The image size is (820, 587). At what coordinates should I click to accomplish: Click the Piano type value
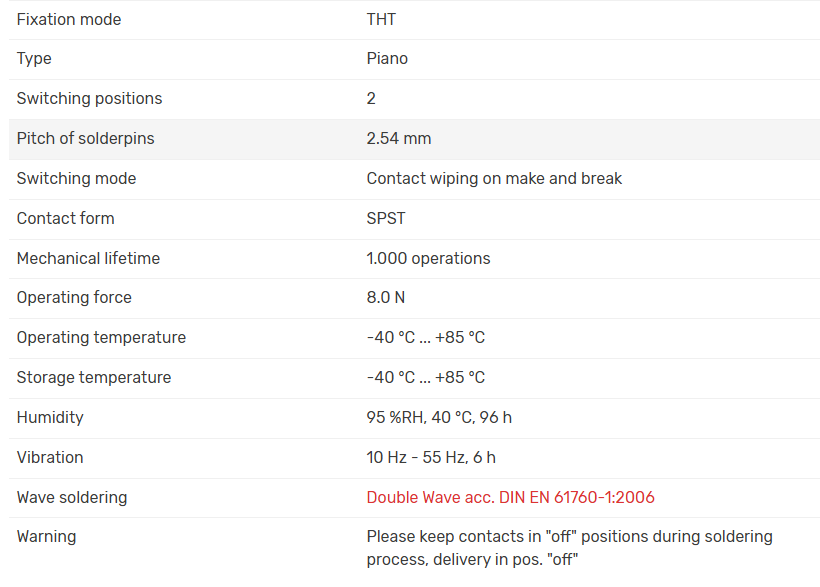coord(387,58)
